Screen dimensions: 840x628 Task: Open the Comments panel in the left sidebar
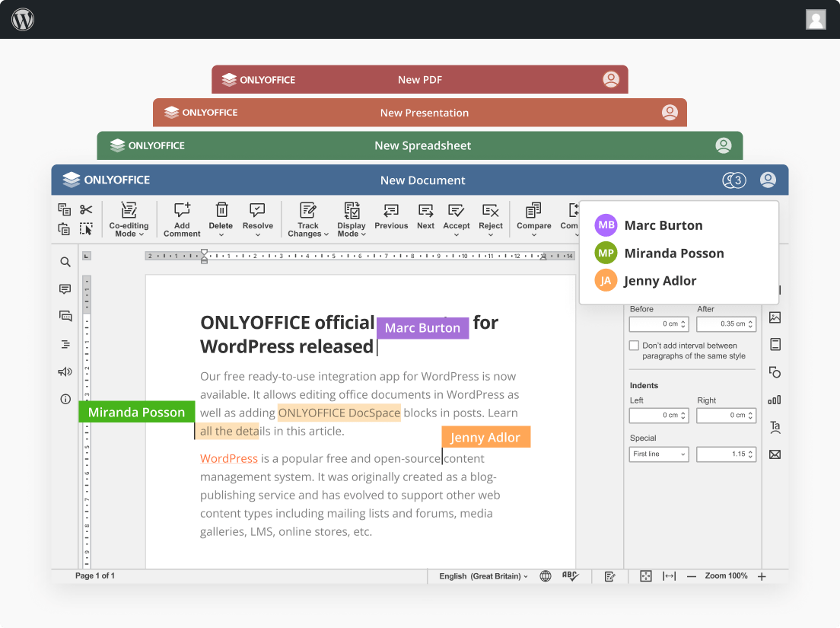(x=65, y=288)
